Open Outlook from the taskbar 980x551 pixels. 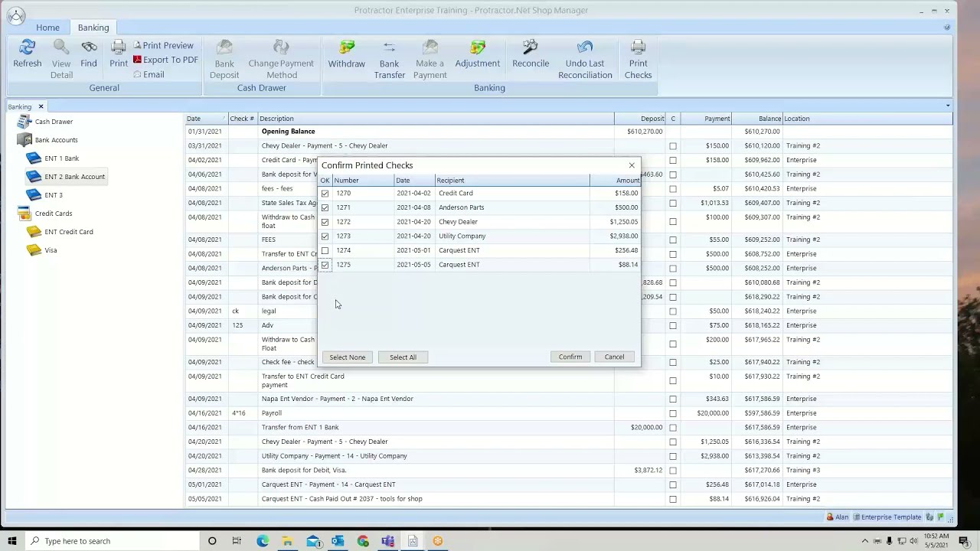click(338, 541)
